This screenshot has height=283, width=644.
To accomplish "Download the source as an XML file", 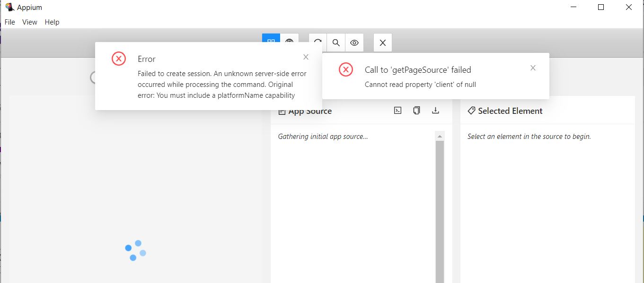I will 435,110.
